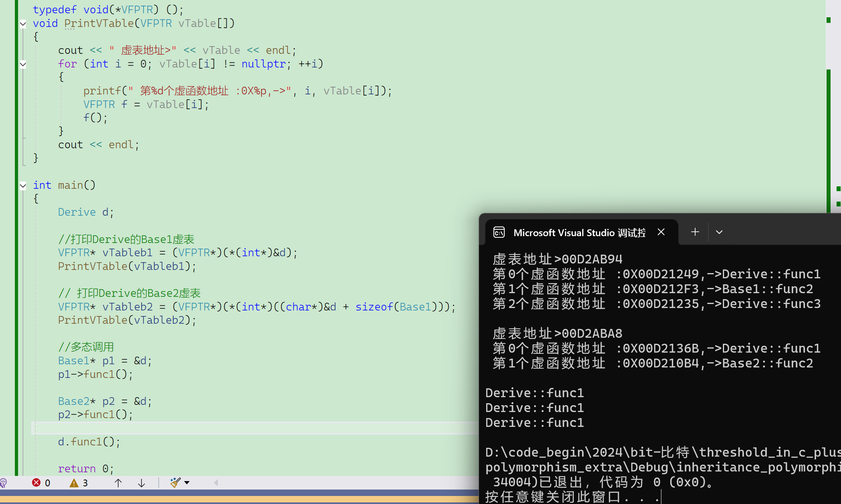Go to previous issue with up arrow
Viewport: 841px width, 504px height.
118,483
